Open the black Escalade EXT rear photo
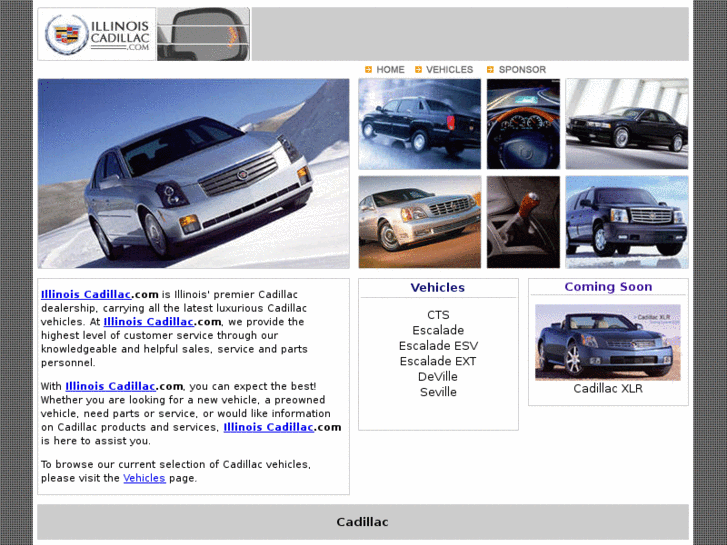The image size is (727, 545). coord(420,124)
